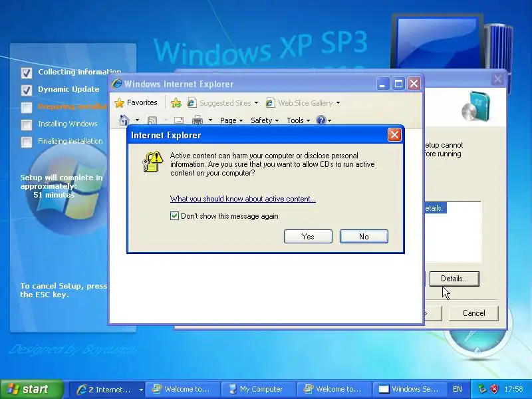Open the Windows start menu
The image size is (532, 399).
click(x=32, y=389)
